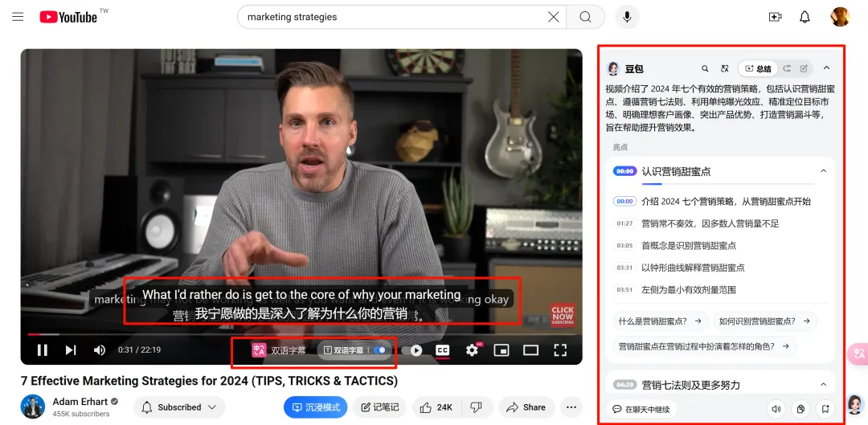Enter fullscreen mode

[x=560, y=350]
